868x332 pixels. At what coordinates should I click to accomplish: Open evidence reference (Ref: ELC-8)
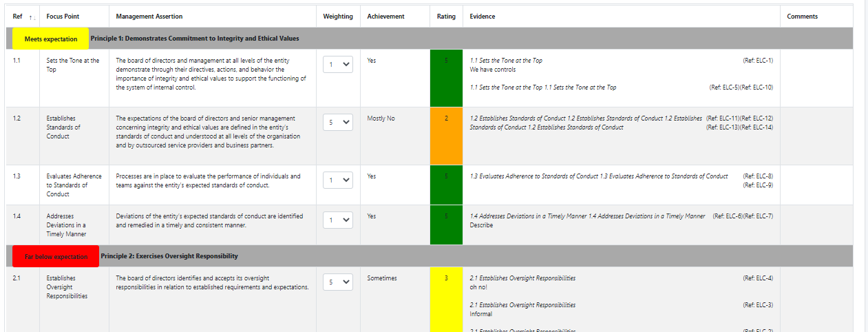coord(758,176)
